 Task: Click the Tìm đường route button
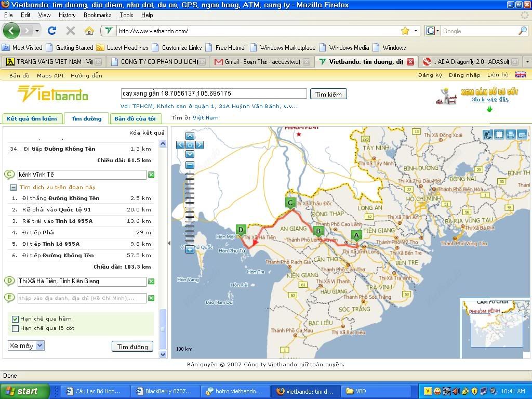click(132, 347)
